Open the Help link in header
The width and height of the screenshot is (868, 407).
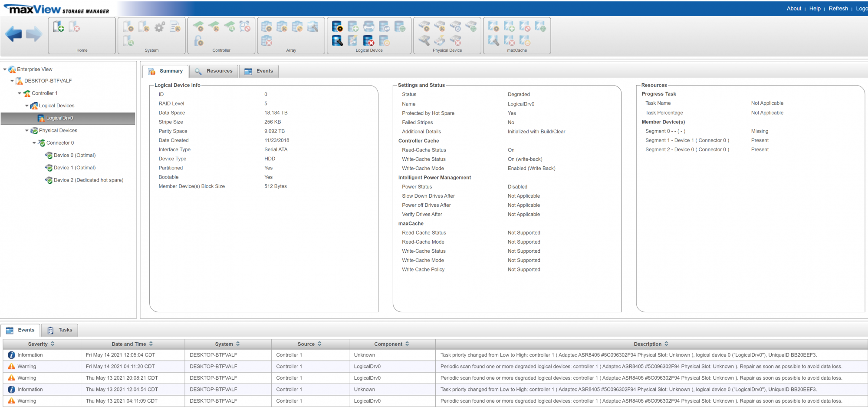(x=815, y=9)
